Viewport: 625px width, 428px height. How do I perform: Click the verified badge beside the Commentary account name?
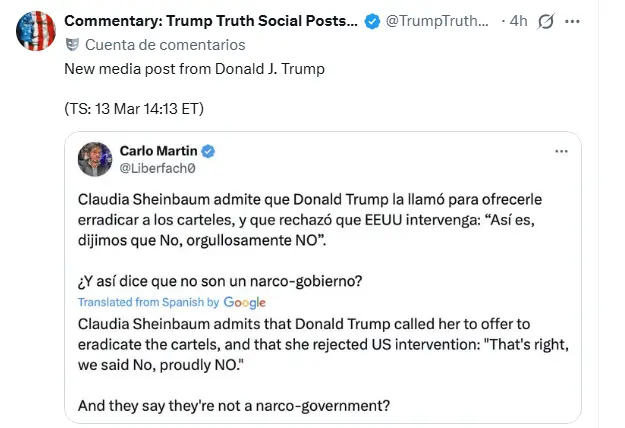click(372, 21)
